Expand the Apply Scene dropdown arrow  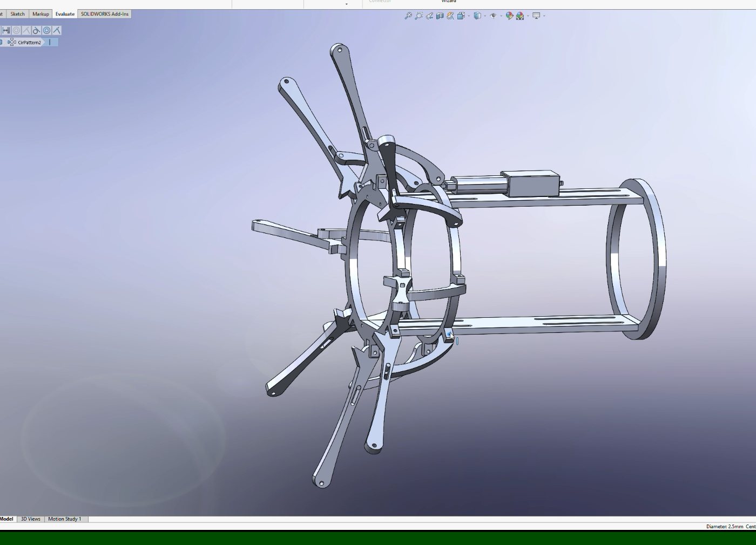pyautogui.click(x=528, y=16)
